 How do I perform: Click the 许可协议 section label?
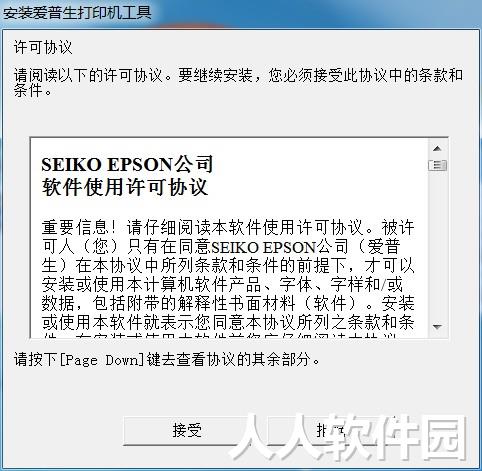(43, 47)
